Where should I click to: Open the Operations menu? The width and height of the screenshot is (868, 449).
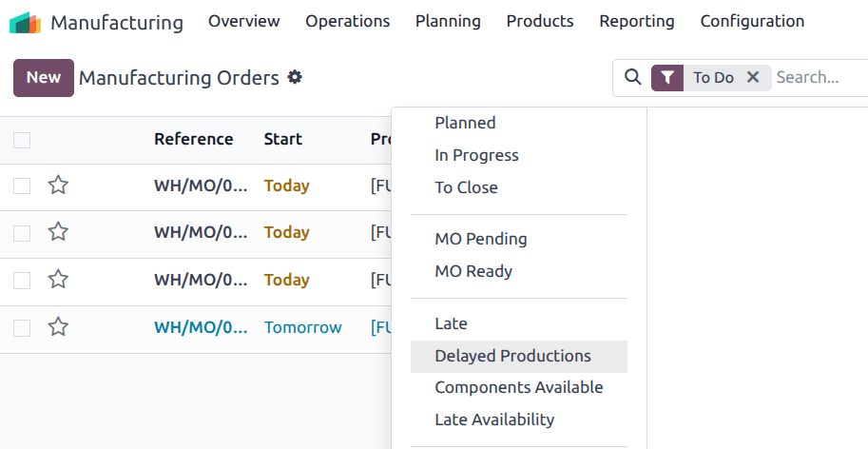click(x=347, y=21)
